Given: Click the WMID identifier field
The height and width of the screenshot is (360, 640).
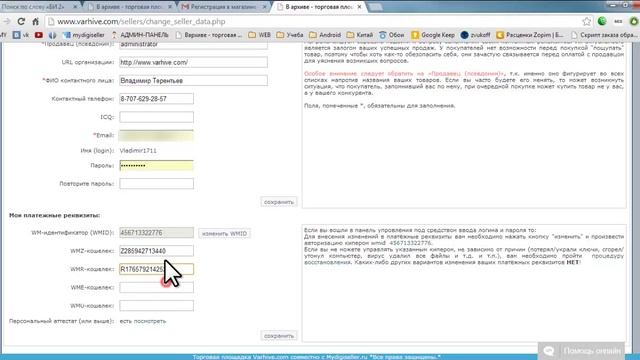Looking at the screenshot, I should [156, 233].
